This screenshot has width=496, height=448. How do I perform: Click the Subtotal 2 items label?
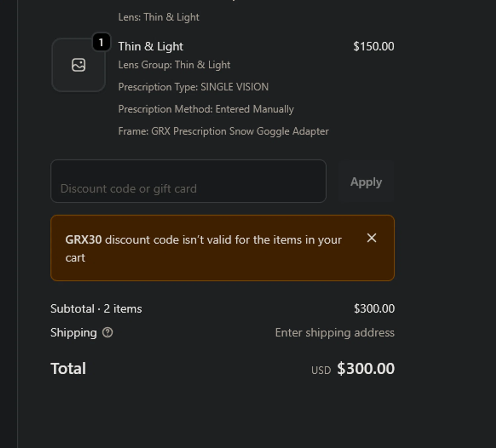coord(96,309)
